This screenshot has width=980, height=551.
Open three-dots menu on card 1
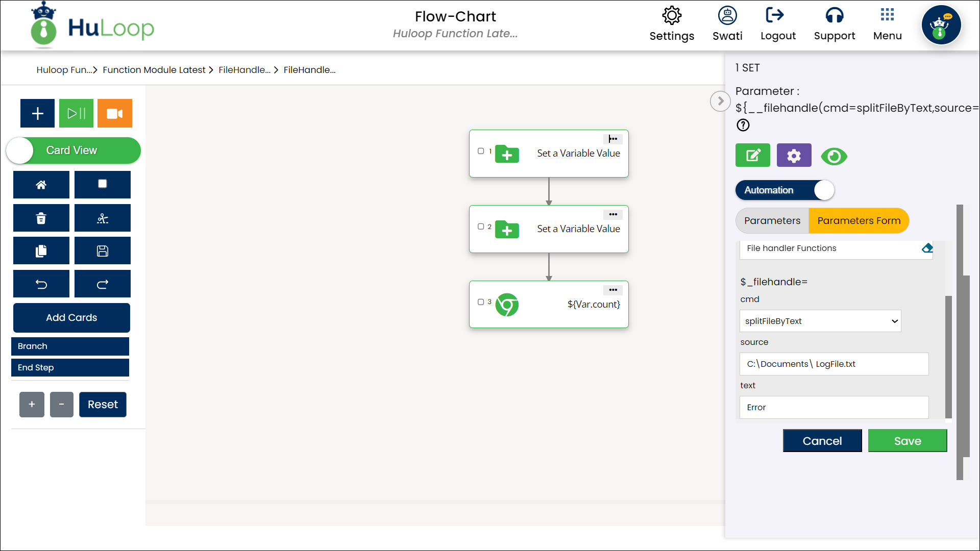[613, 139]
